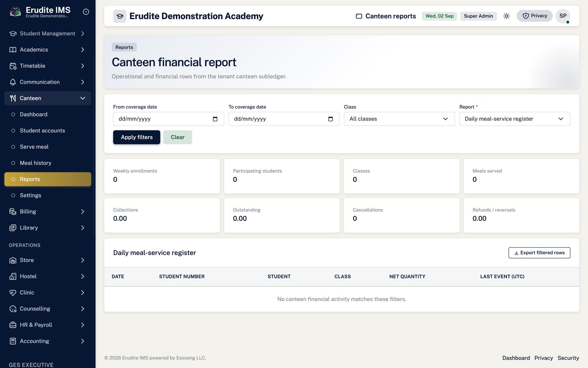Click the Clinic heartbeat icon
This screenshot has width=588, height=368.
tap(13, 293)
